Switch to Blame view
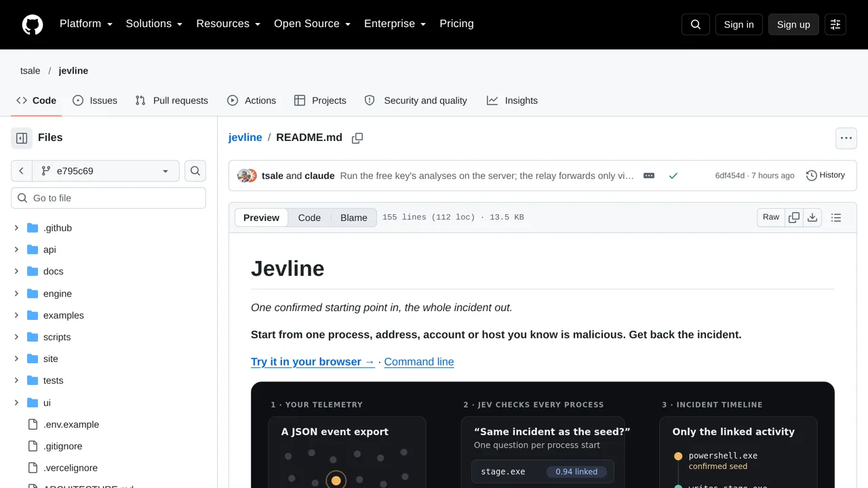This screenshot has height=488, width=868. (354, 218)
